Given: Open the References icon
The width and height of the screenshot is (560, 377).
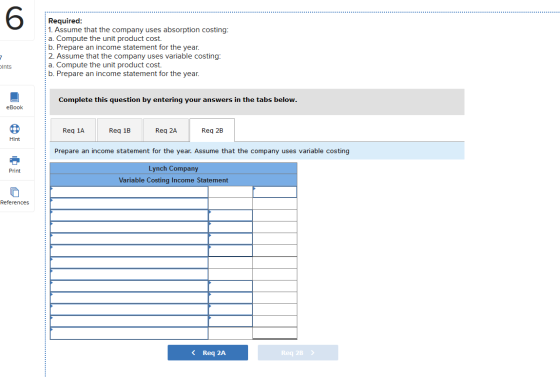Looking at the screenshot, I should (14, 192).
